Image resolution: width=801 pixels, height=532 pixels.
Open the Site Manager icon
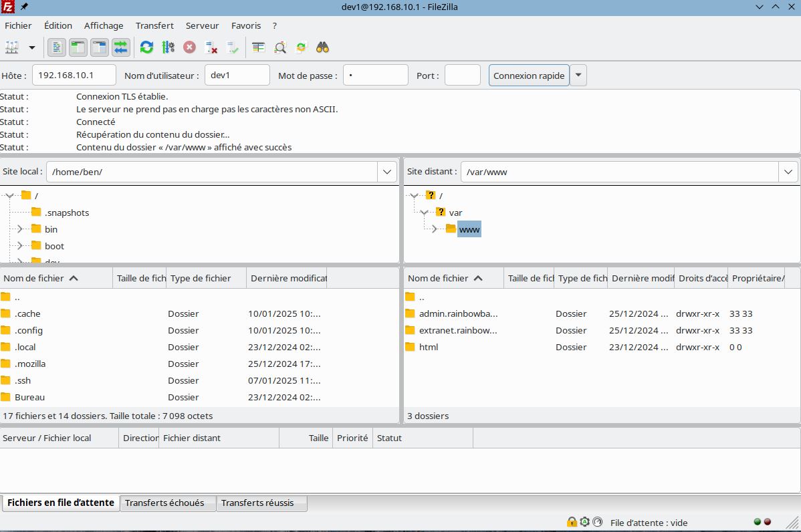[12, 47]
